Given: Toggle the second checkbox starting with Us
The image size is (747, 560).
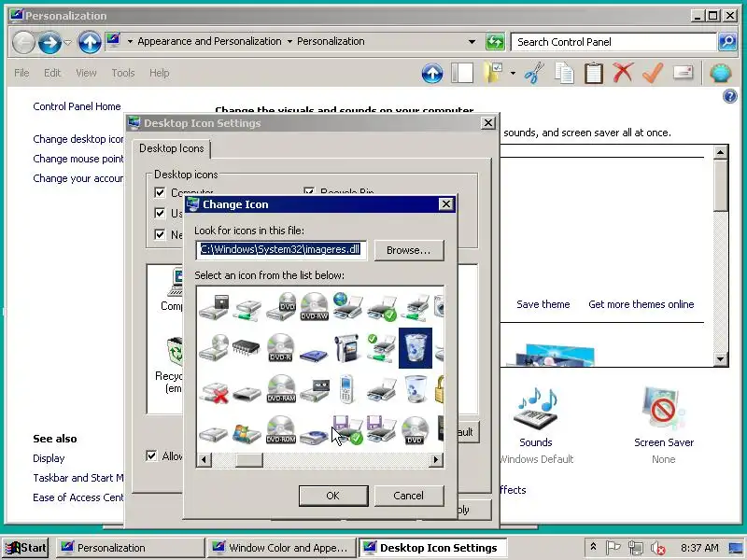Looking at the screenshot, I should pos(160,213).
